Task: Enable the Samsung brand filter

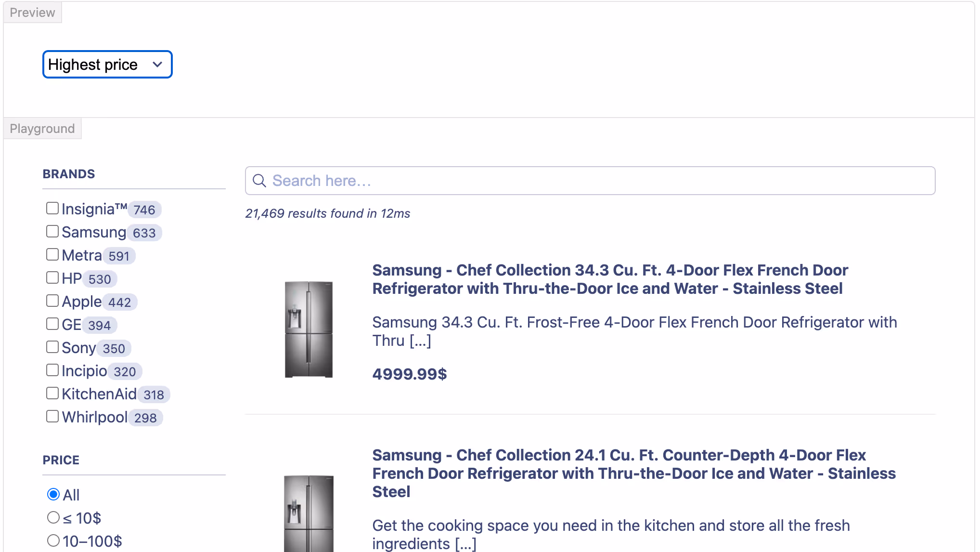Action: click(52, 232)
